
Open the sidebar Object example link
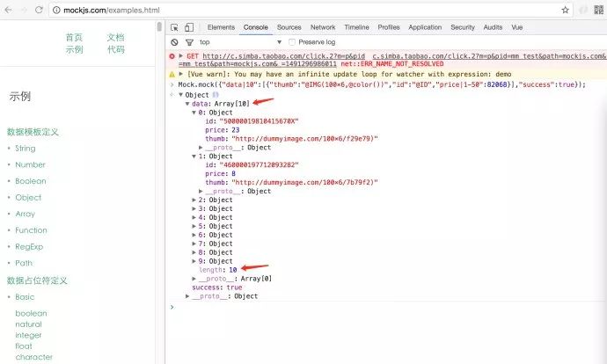(x=28, y=197)
